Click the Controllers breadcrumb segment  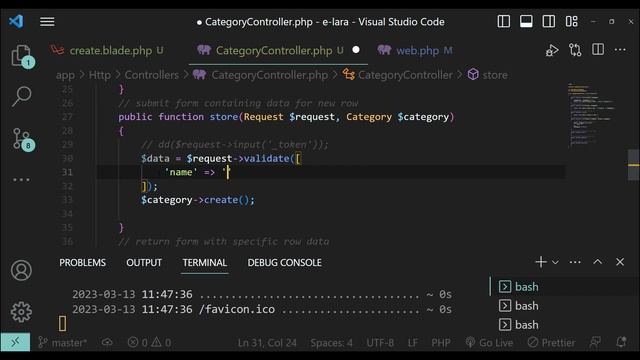[x=151, y=75]
